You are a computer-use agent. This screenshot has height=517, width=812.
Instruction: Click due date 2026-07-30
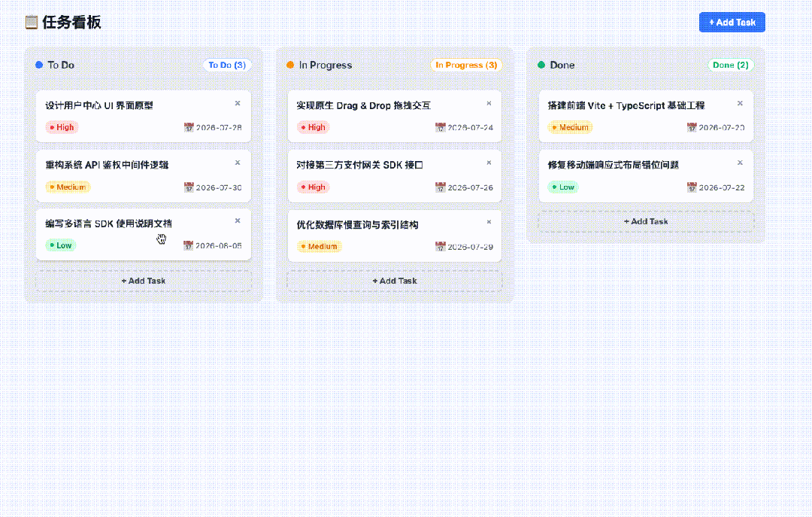[x=219, y=187]
